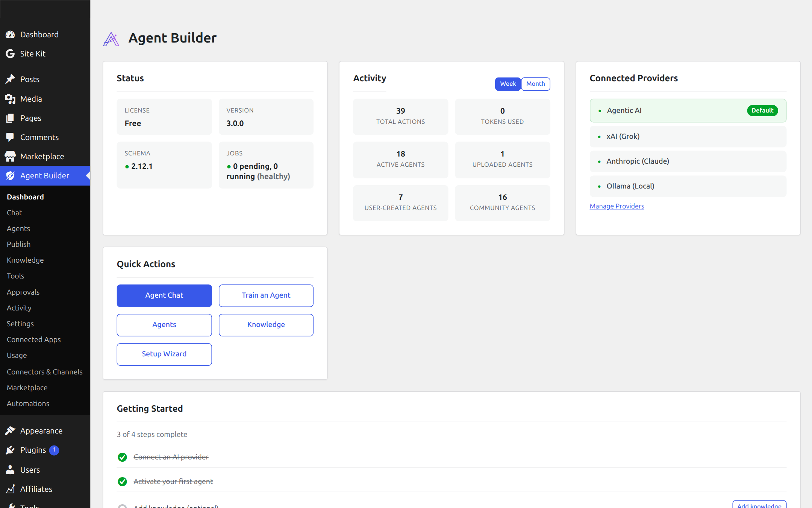Switch Activity view to Week
The height and width of the screenshot is (508, 812).
click(x=508, y=84)
